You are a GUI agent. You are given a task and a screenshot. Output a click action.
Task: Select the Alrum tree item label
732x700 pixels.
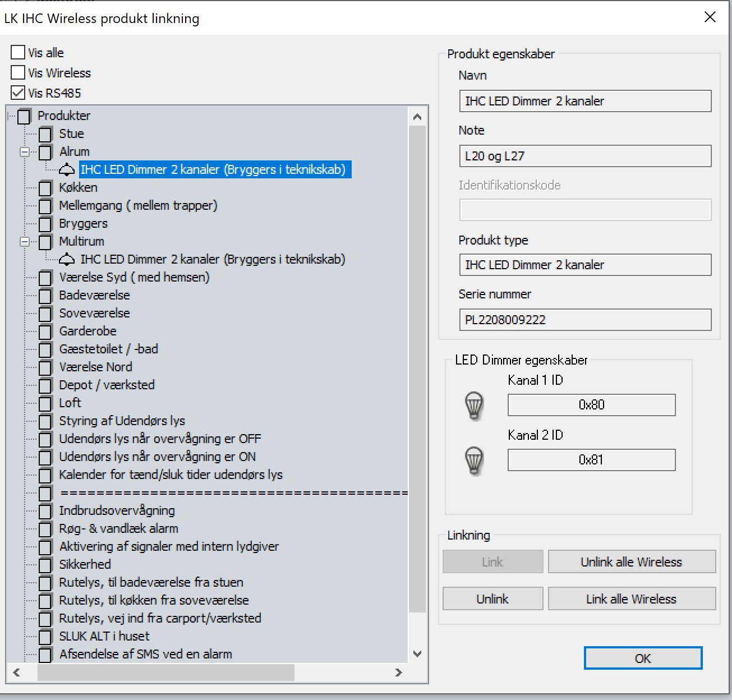(74, 151)
